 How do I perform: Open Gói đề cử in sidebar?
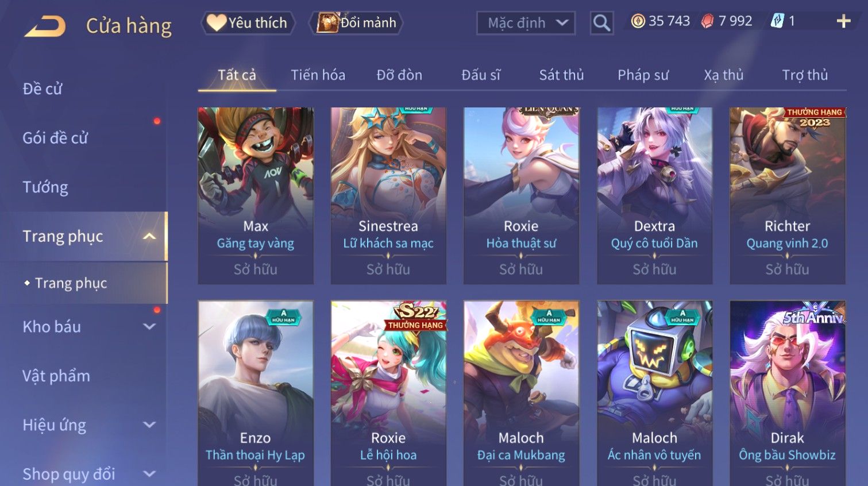pyautogui.click(x=55, y=138)
